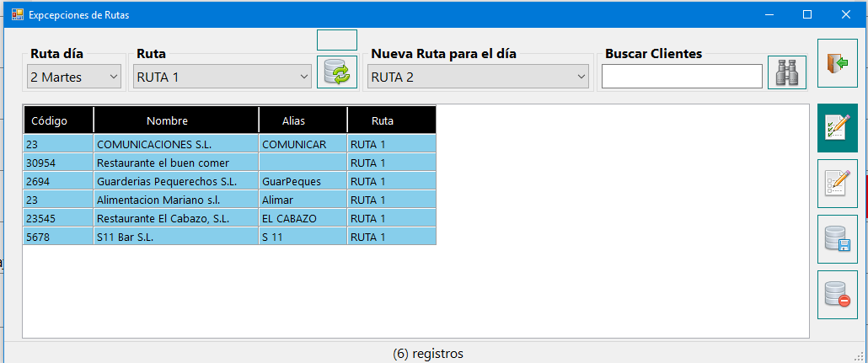This screenshot has width=868, height=363.
Task: Click the exit door icon
Action: point(837,63)
